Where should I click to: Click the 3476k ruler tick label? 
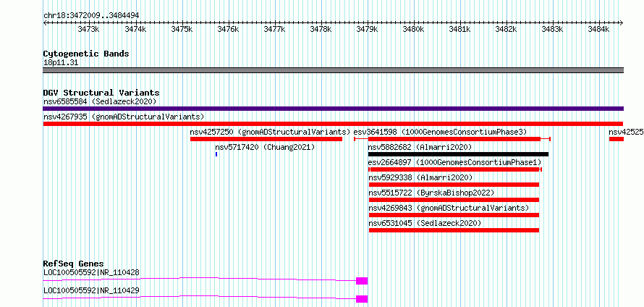click(x=228, y=30)
